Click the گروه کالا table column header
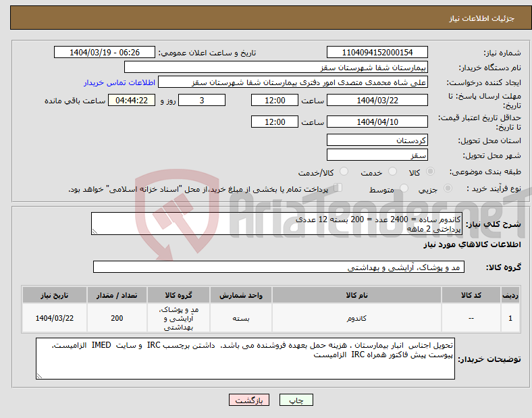 click(x=178, y=295)
